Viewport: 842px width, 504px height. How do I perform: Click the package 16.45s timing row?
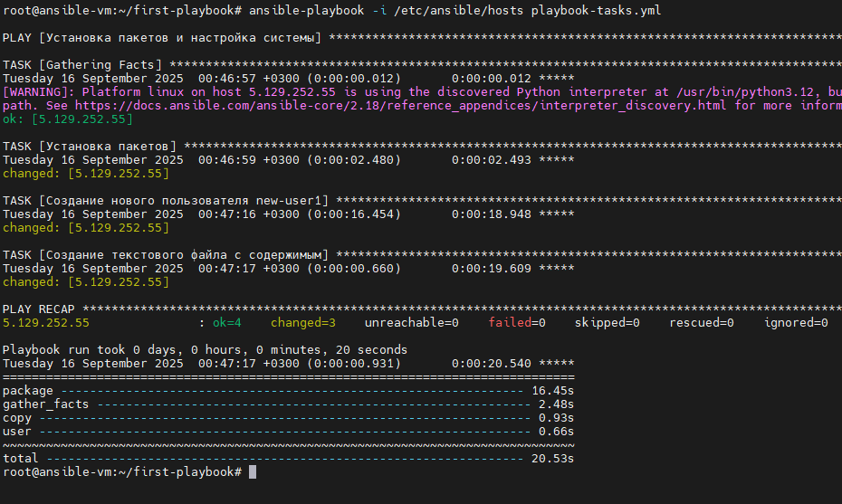(x=288, y=391)
